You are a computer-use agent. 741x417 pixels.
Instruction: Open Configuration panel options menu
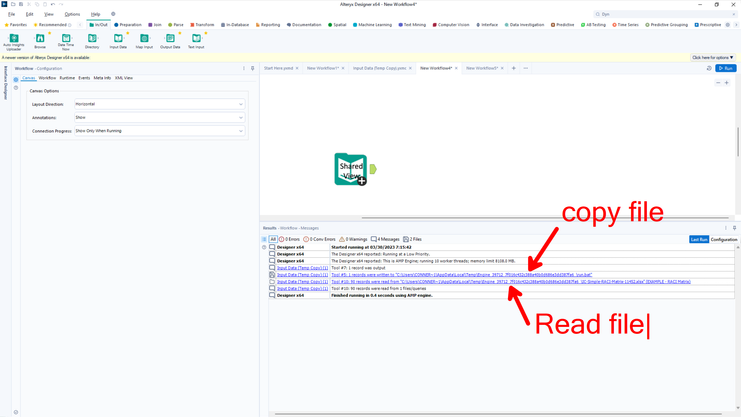point(244,68)
